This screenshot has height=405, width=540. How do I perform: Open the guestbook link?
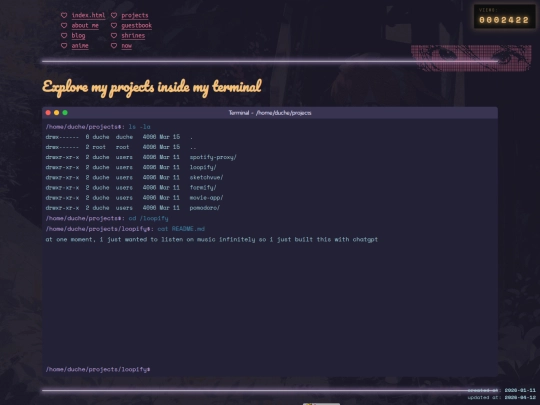coord(136,25)
